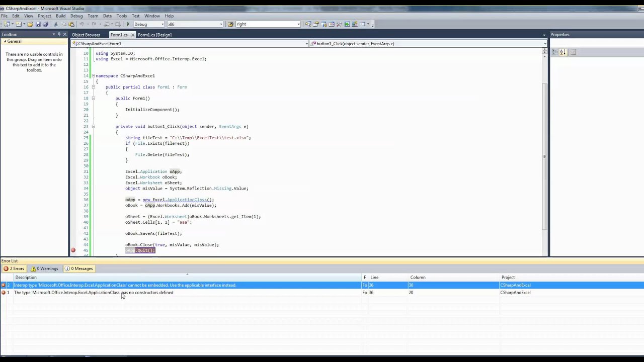The height and width of the screenshot is (362, 644).
Task: Select the 'cannot be embedded' error row
Action: tap(322, 285)
